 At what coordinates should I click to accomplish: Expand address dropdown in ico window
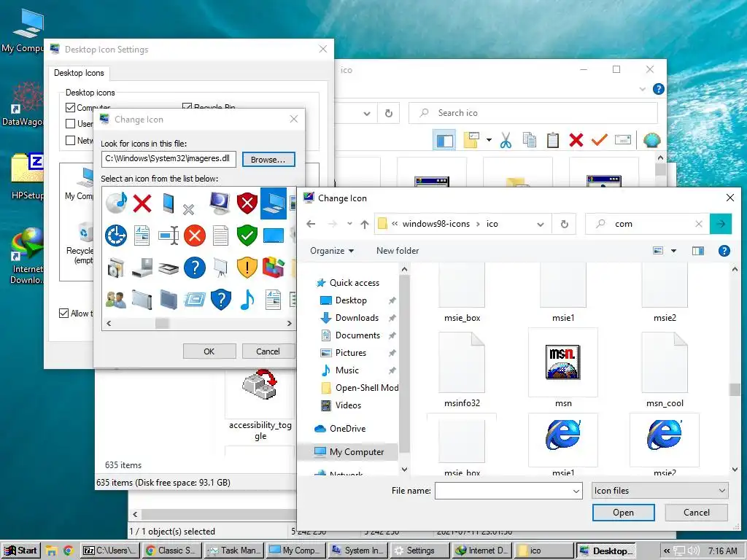(367, 113)
